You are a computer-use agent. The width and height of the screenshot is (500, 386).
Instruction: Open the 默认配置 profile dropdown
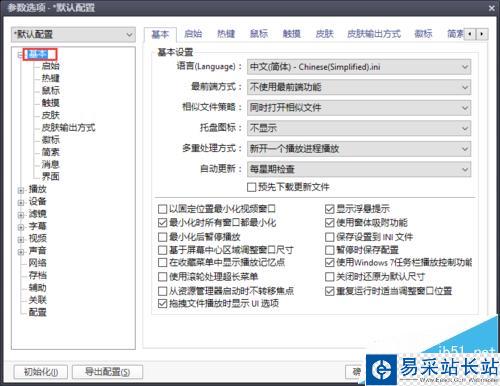pyautogui.click(x=73, y=34)
